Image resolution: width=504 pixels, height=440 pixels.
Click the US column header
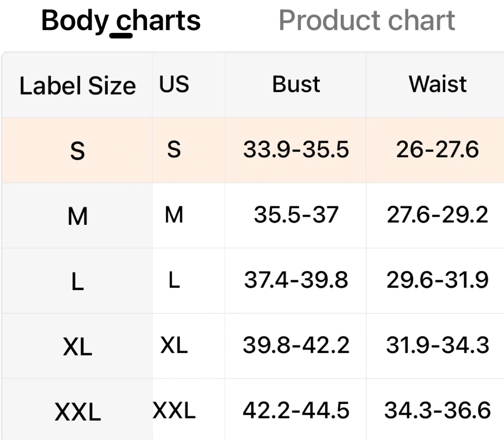point(174,84)
